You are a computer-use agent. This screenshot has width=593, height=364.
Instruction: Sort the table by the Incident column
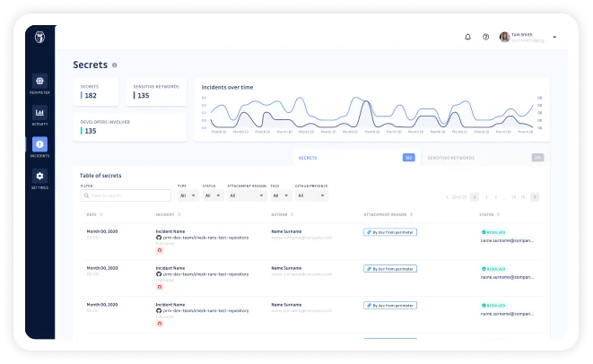point(169,214)
